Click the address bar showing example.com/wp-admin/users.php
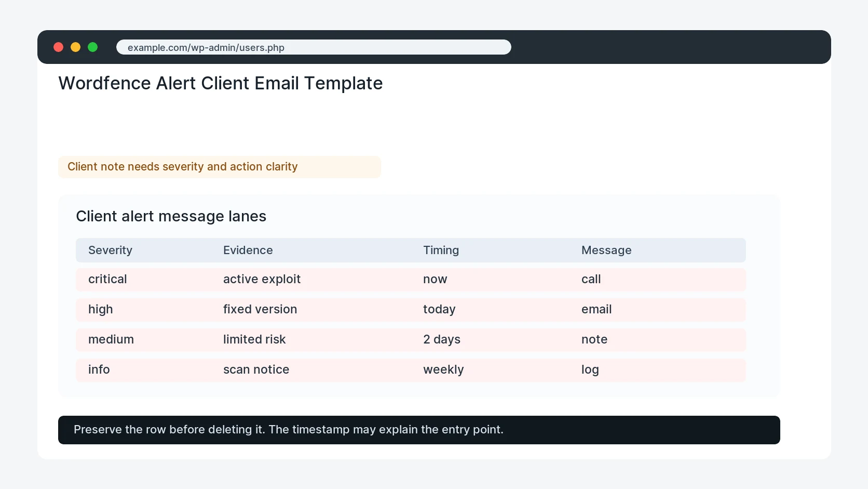Screen dimensions: 868x489 [x=314, y=47]
